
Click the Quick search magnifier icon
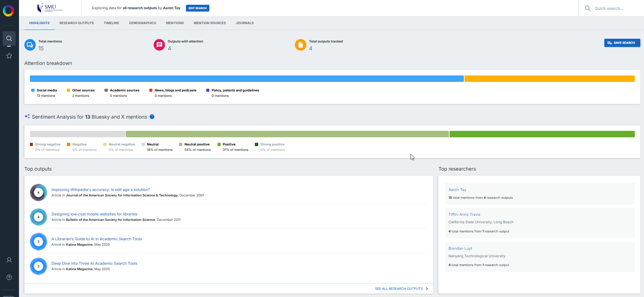[x=588, y=8]
